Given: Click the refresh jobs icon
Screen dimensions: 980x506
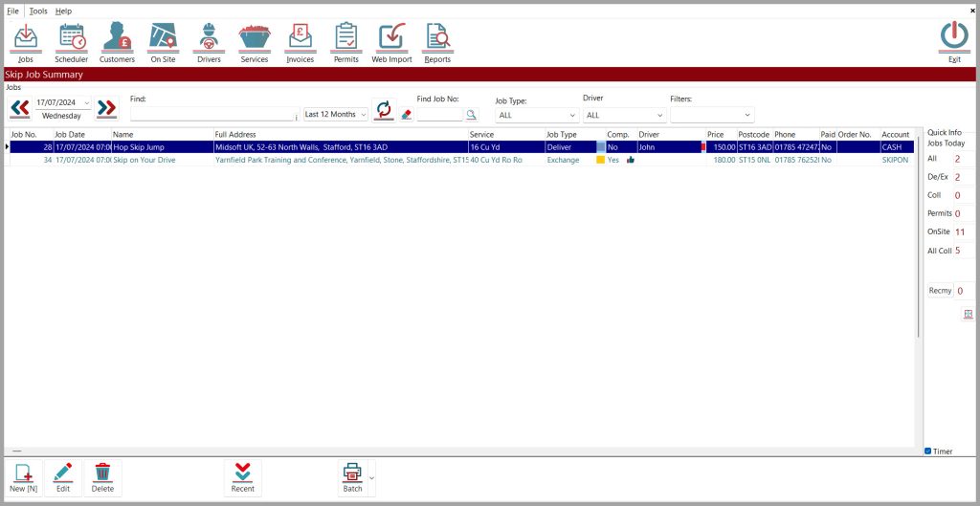Looking at the screenshot, I should tap(384, 110).
